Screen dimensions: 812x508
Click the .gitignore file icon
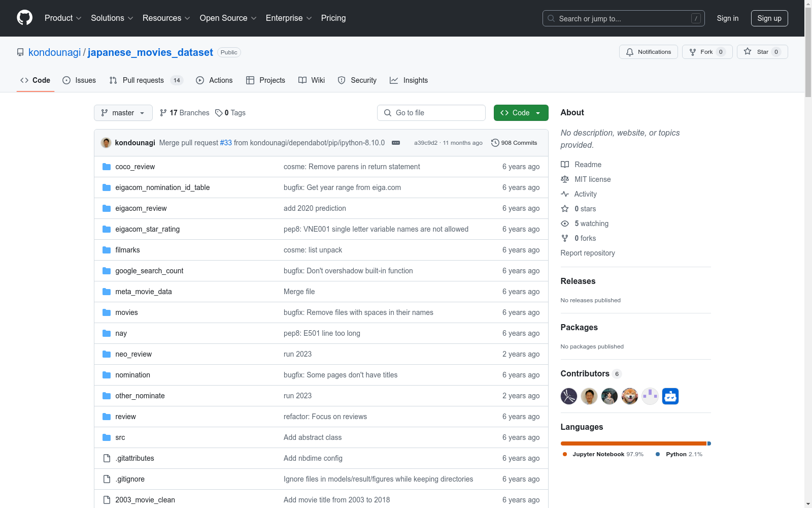tap(107, 479)
